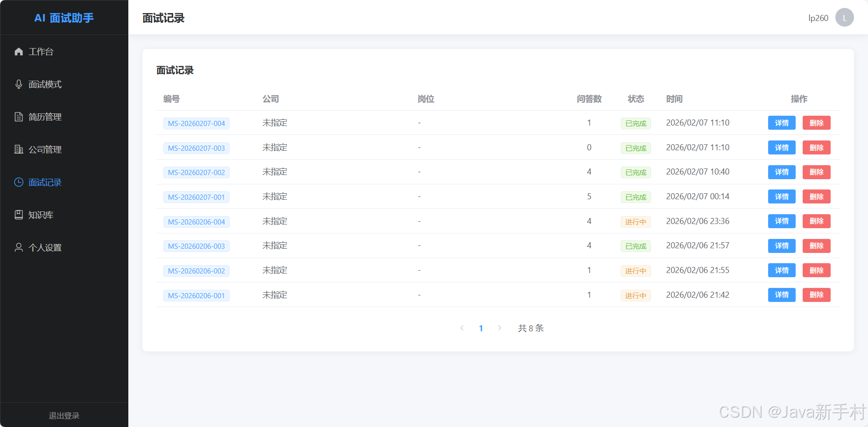
Task: Click the home icon beside 工作台
Action: click(19, 51)
